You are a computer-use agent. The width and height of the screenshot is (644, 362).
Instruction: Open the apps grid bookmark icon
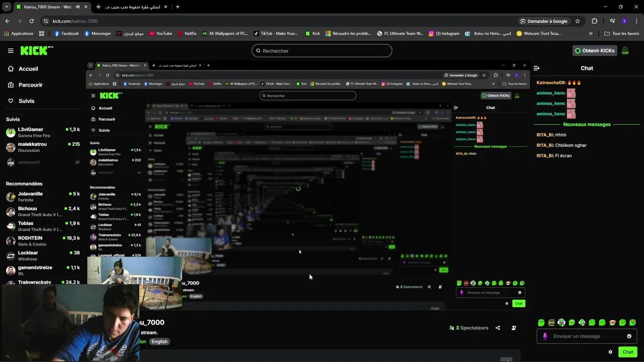[x=41, y=34]
